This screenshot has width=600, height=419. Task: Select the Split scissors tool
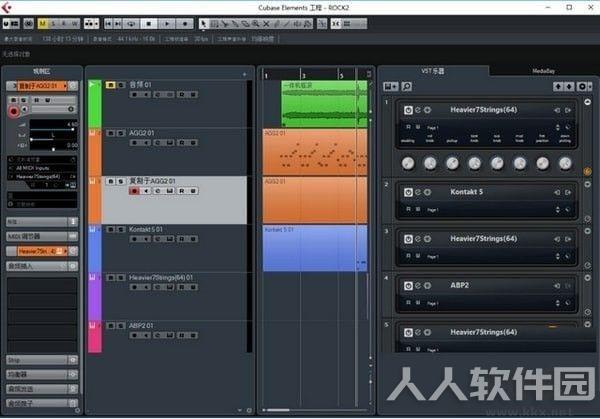point(225,24)
